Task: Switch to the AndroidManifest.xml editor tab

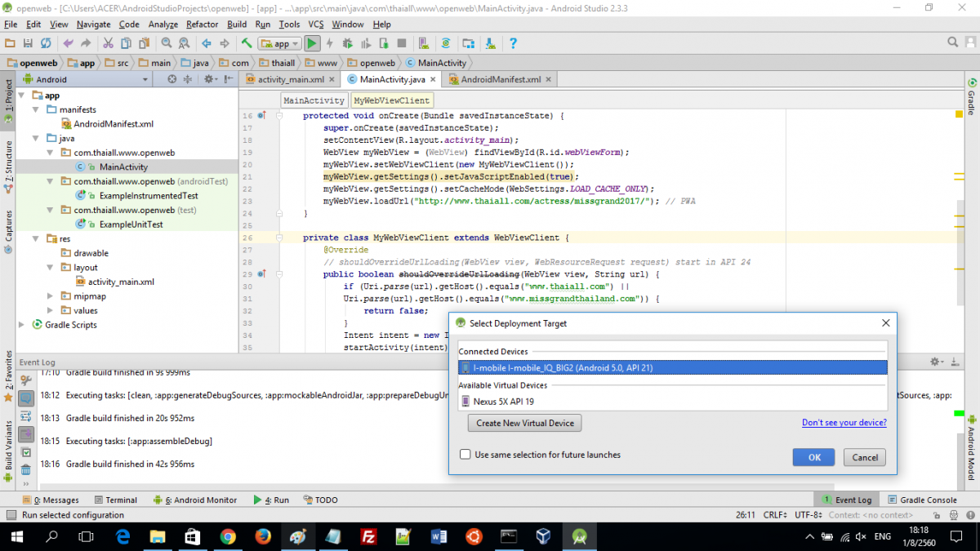Action: [501, 79]
